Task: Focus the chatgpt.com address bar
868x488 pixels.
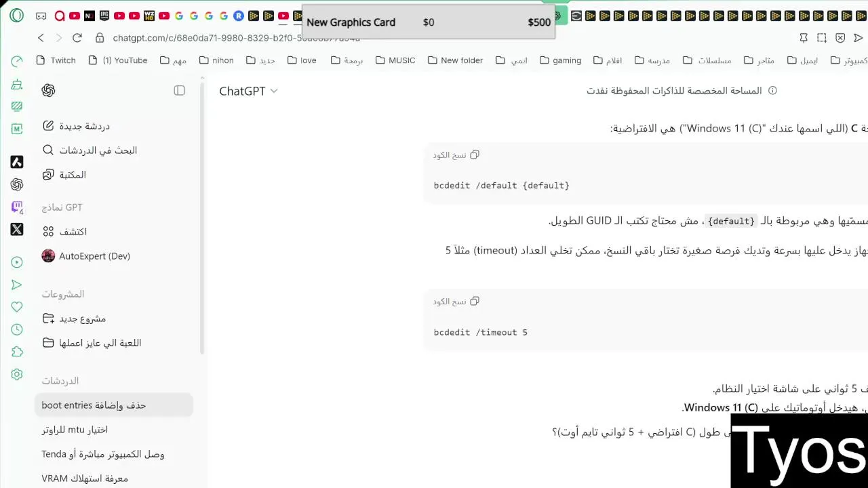Action: (x=237, y=38)
